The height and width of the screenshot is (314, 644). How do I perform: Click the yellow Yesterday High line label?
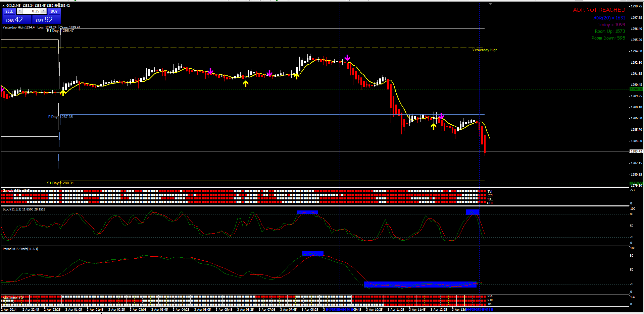485,50
